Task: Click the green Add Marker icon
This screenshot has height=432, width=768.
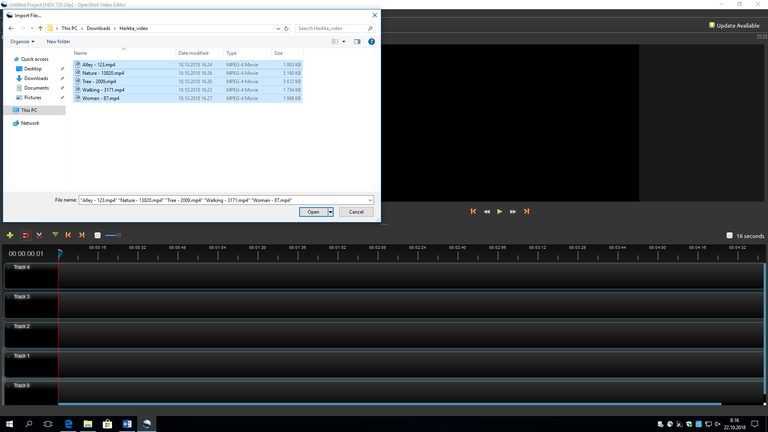Action: coord(55,235)
